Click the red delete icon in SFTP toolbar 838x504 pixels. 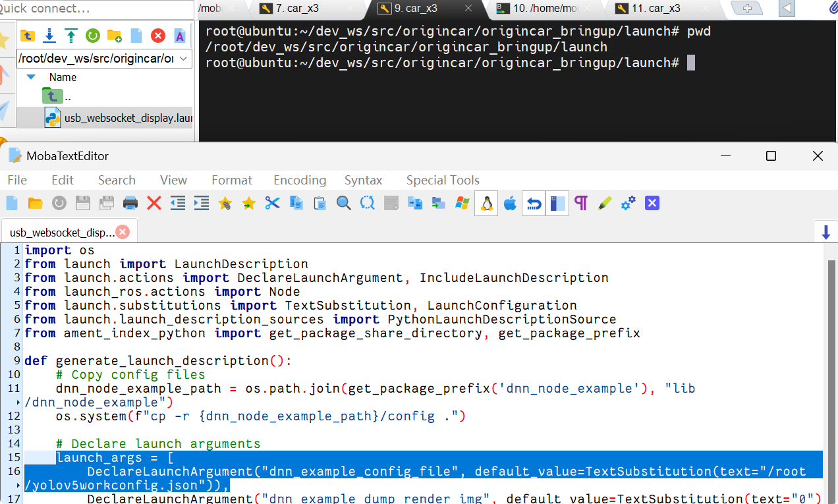[x=158, y=36]
